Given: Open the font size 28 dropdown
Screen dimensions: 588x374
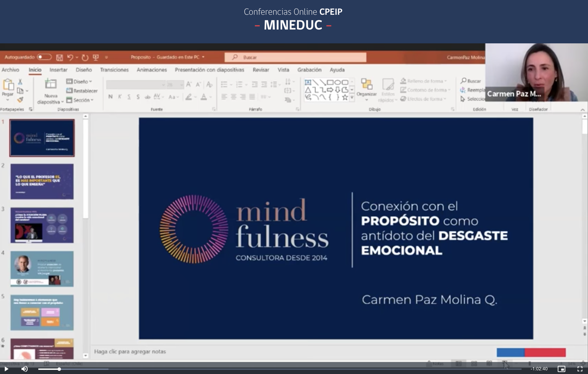Looking at the screenshot, I should tap(175, 85).
